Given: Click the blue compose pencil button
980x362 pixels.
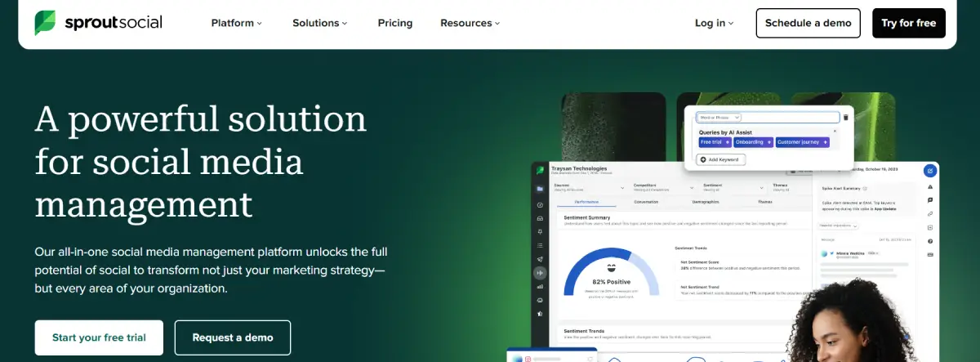Looking at the screenshot, I should (x=930, y=171).
